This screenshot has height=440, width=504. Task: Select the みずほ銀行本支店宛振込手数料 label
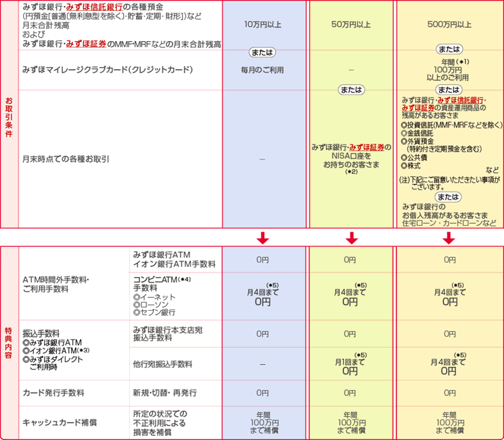(168, 334)
